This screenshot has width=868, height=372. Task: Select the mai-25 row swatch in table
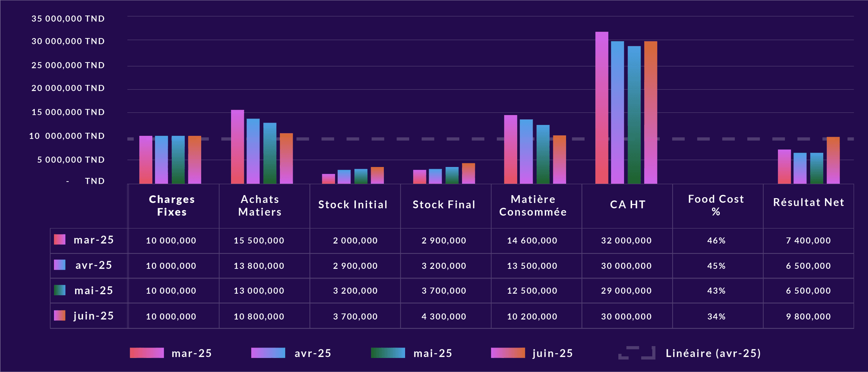(60, 290)
